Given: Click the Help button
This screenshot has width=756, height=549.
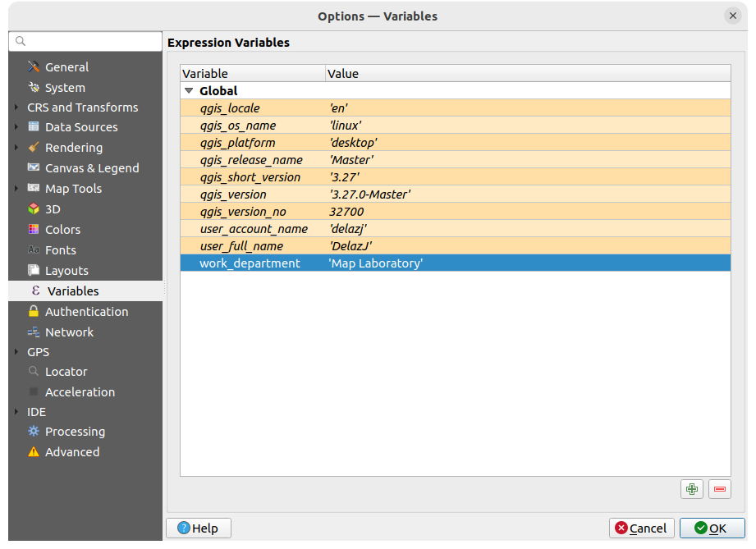Looking at the screenshot, I should [198, 528].
